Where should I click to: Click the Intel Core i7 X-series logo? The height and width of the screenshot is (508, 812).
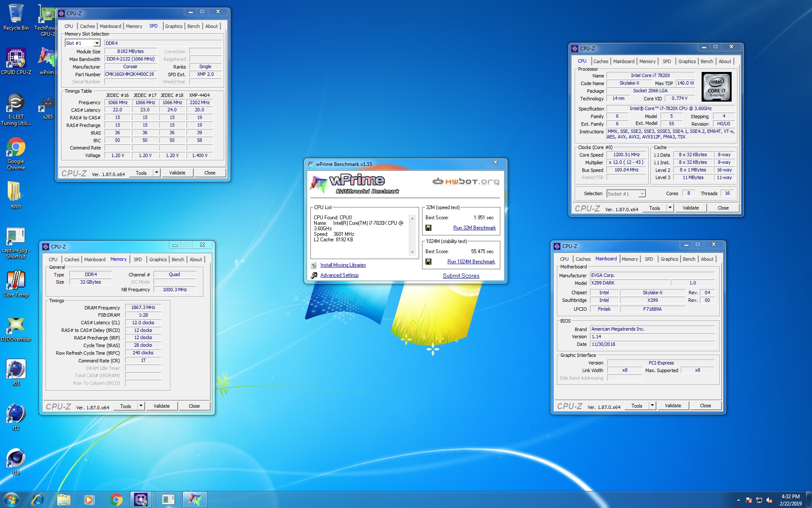coord(716,87)
